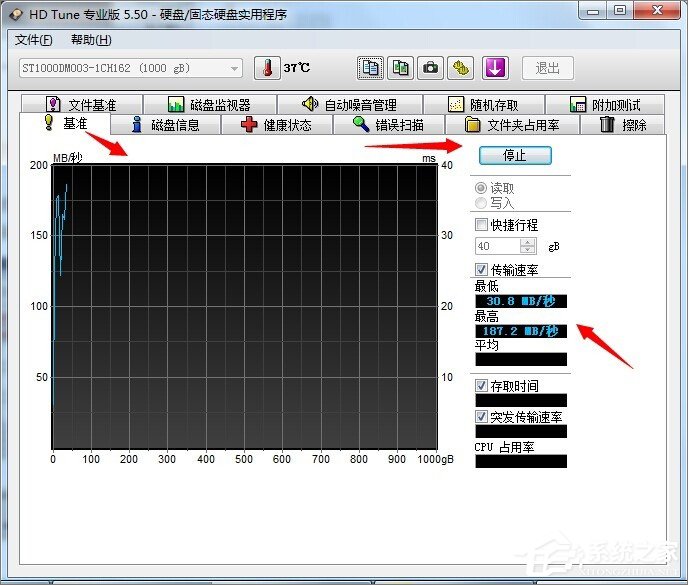Close the HD Tune window
This screenshot has width=688, height=585.
point(657,11)
